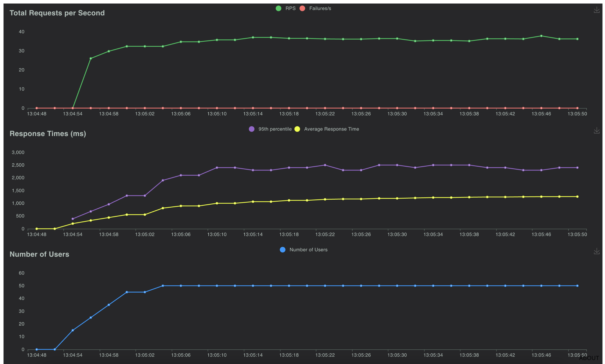The image size is (605, 364).
Task: Click the Total Requests per Second title
Action: click(57, 13)
